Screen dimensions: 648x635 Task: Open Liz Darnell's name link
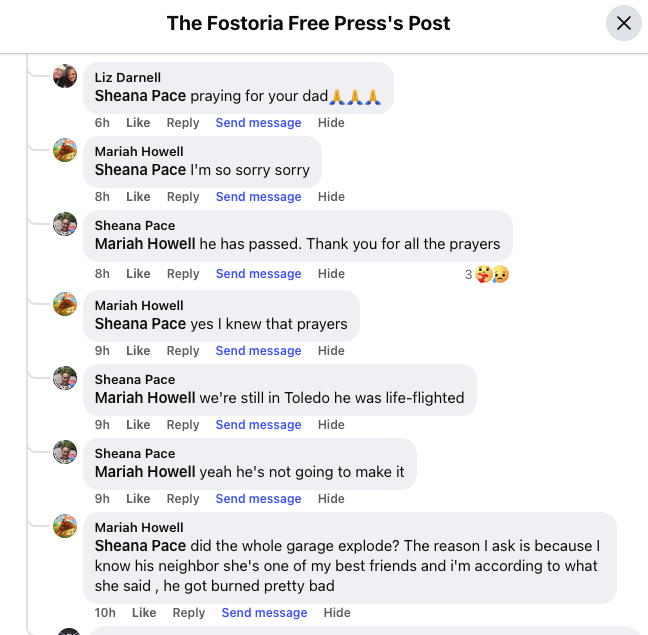pos(127,78)
